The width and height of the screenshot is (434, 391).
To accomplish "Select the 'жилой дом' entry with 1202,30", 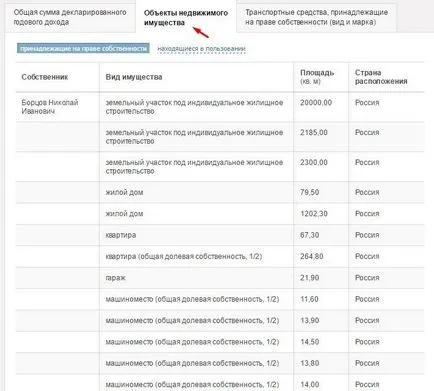I will pyautogui.click(x=124, y=214).
